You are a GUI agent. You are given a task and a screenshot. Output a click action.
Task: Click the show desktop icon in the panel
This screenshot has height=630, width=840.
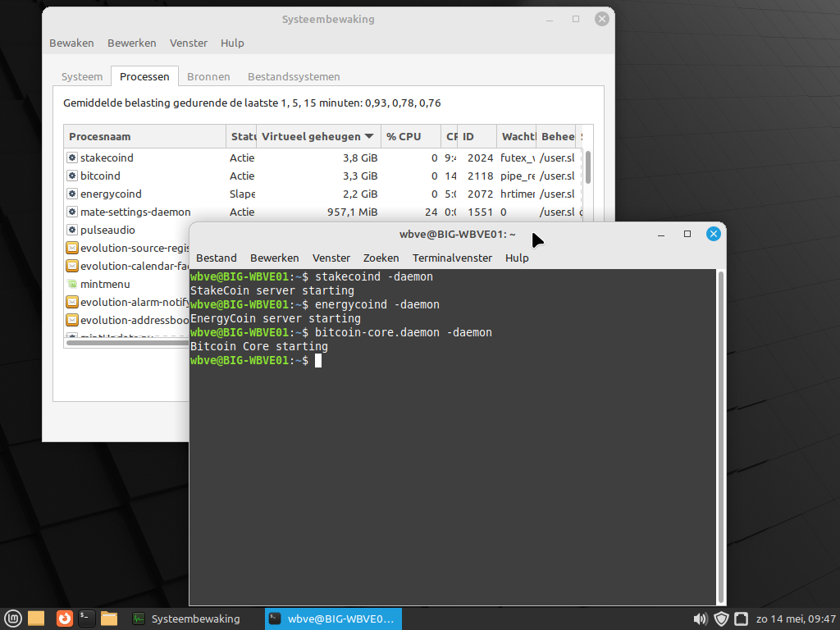36,619
